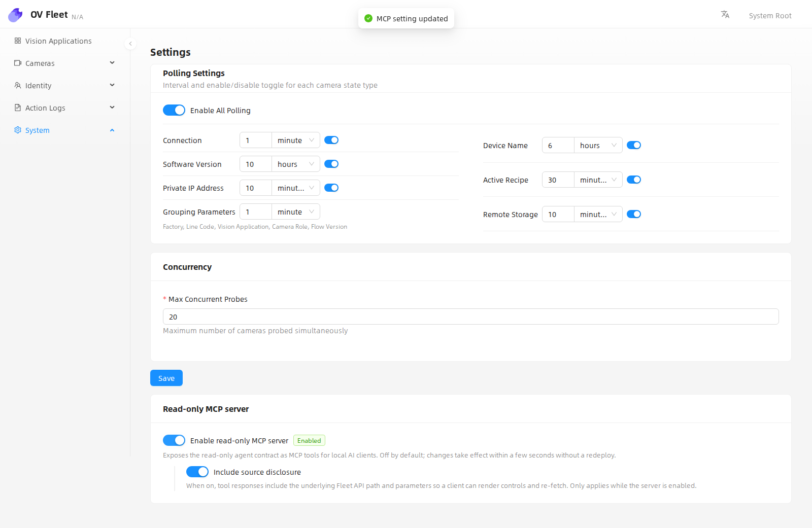Click the Action Logs document icon

pos(18,108)
